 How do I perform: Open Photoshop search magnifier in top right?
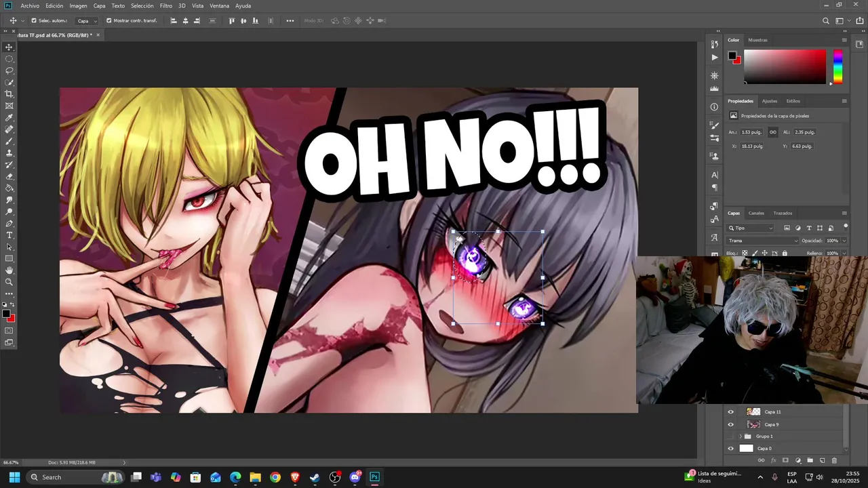[x=826, y=21]
